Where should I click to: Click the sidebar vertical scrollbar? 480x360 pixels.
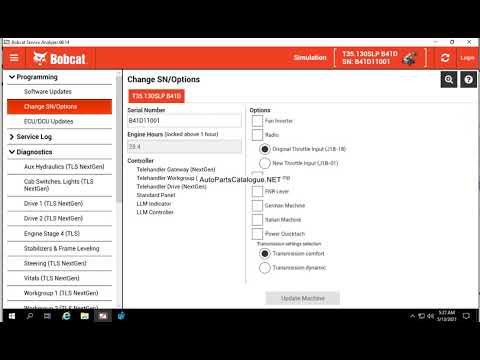119,140
